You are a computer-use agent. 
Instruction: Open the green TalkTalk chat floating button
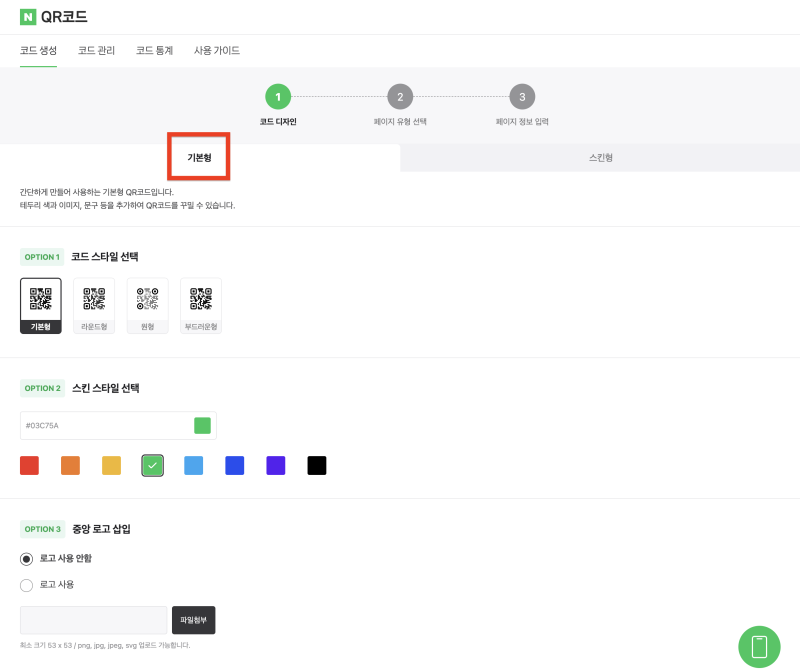click(x=759, y=647)
